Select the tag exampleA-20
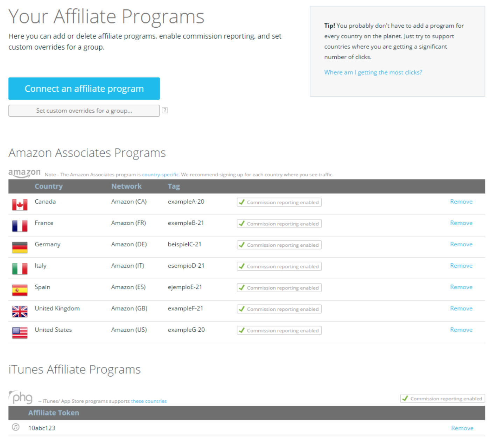Screen dimensions: 497x448 coord(186,202)
